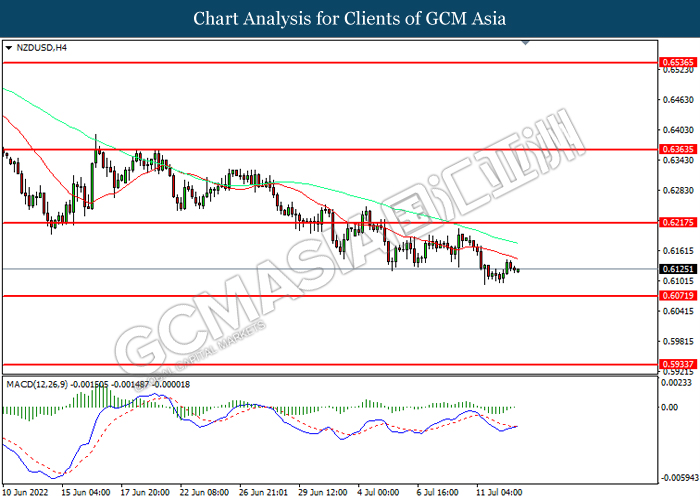
Task: Click the 11 Jul 04:00 time label
Action: click(499, 492)
